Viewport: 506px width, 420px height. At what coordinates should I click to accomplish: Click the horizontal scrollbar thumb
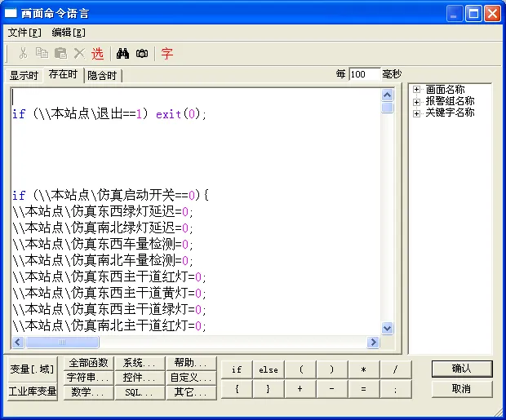pyautogui.click(x=62, y=342)
